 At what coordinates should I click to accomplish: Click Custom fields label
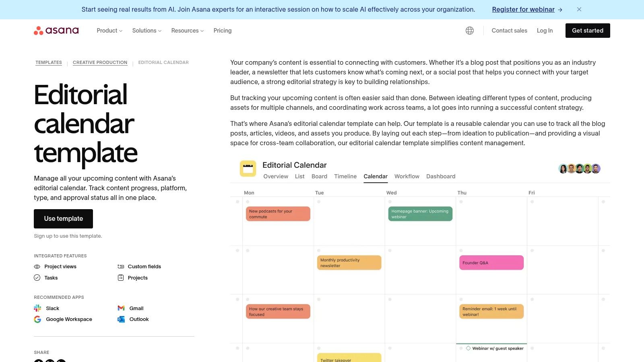click(144, 267)
